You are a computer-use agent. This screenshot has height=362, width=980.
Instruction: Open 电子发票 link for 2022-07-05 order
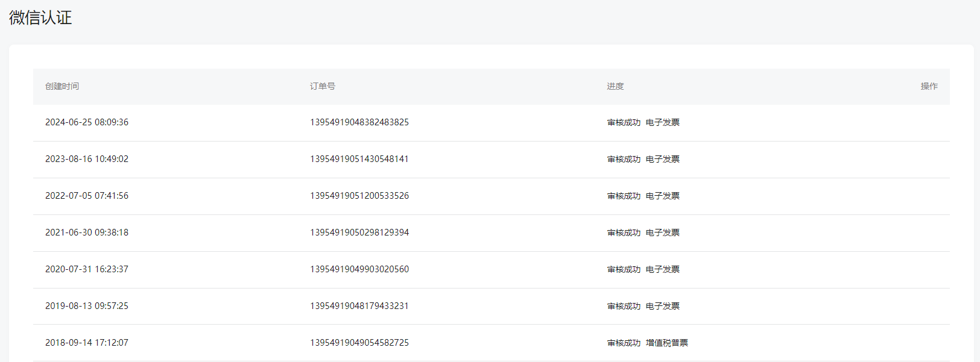[662, 196]
